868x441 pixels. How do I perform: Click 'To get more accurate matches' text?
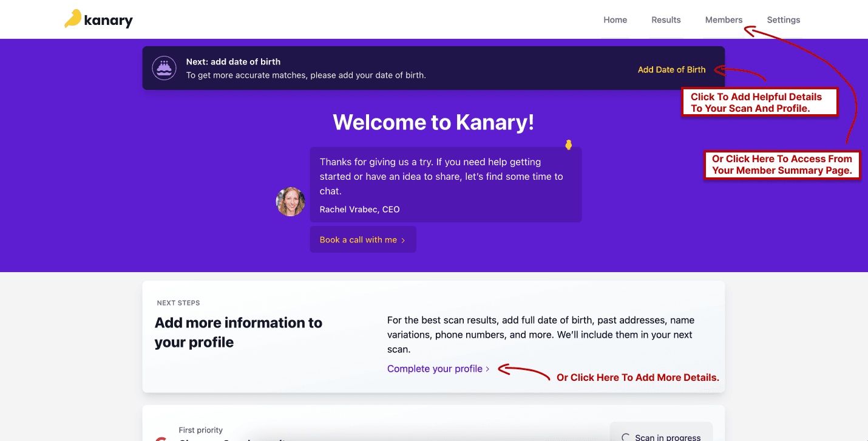[306, 75]
